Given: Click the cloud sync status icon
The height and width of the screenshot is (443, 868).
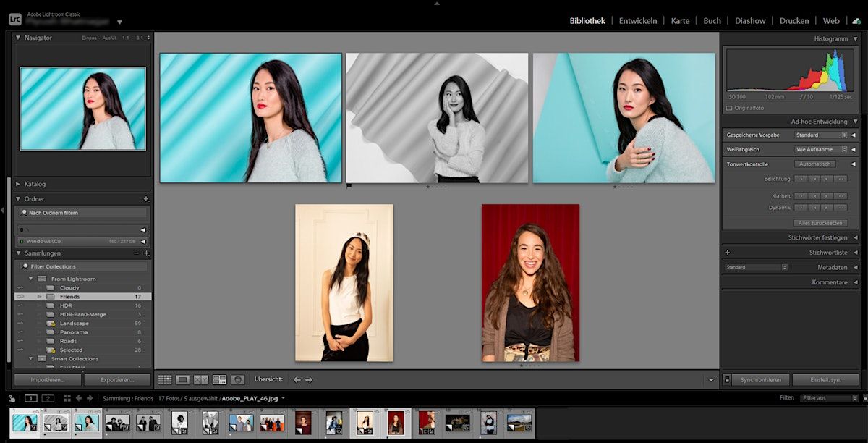Looking at the screenshot, I should tap(856, 21).
